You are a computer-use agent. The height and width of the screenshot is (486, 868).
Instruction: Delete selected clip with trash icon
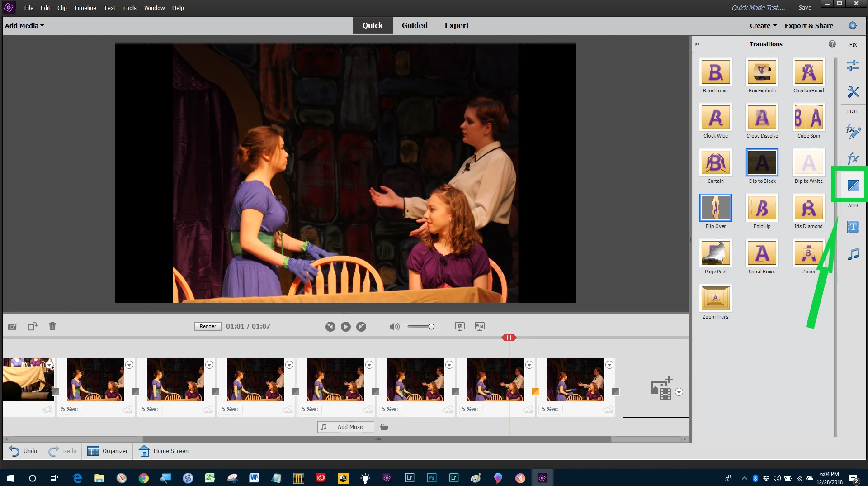pyautogui.click(x=52, y=326)
